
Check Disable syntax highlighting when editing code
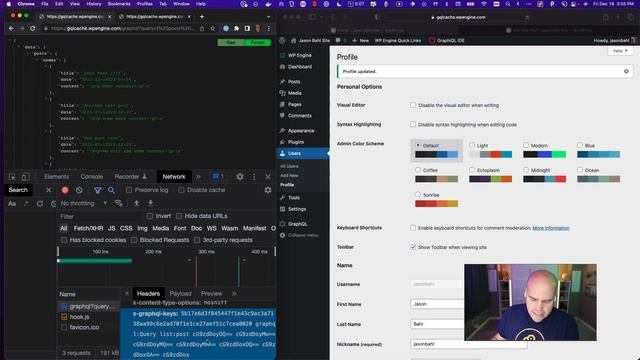click(413, 124)
